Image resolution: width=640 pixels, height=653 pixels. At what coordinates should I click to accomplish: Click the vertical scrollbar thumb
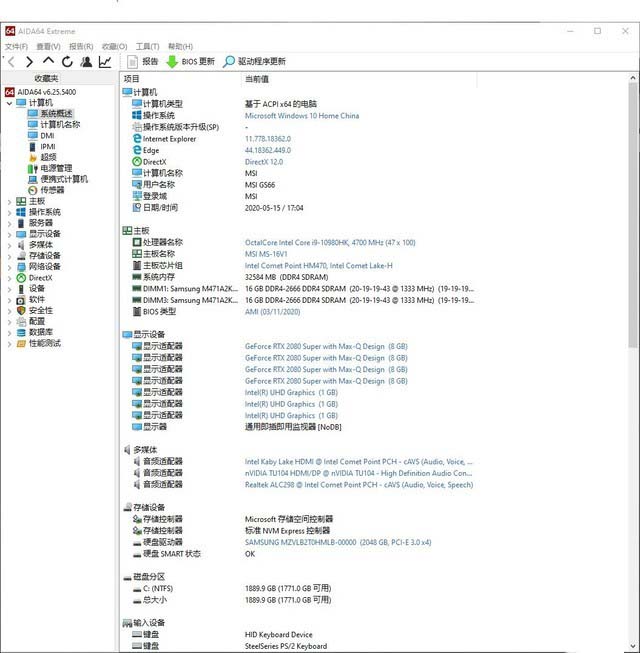coord(633,214)
